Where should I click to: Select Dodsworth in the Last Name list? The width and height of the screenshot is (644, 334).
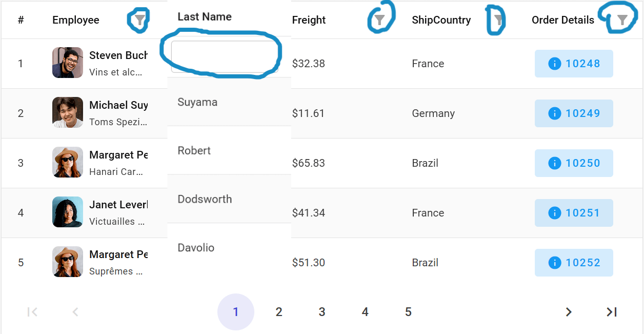tap(205, 199)
